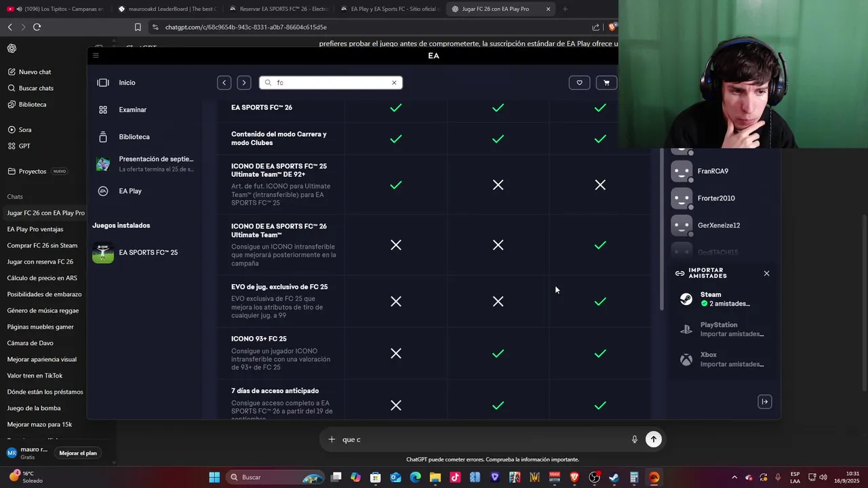Switch to 'EA Play y EA Sports FC' tab
Screen dimensions: 868x488
(x=389, y=9)
